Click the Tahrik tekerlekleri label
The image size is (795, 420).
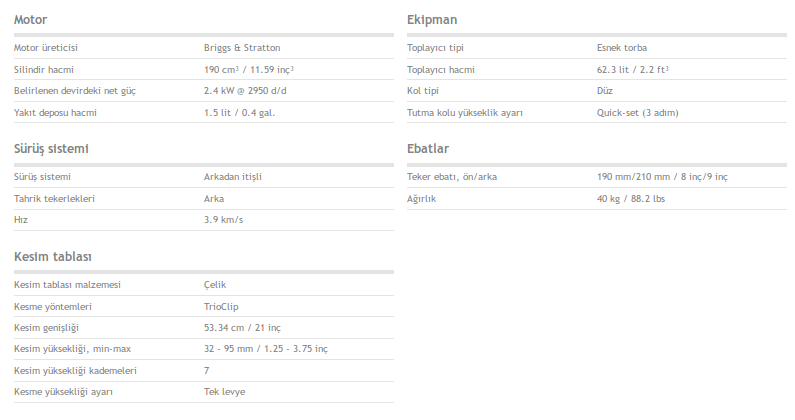point(54,199)
